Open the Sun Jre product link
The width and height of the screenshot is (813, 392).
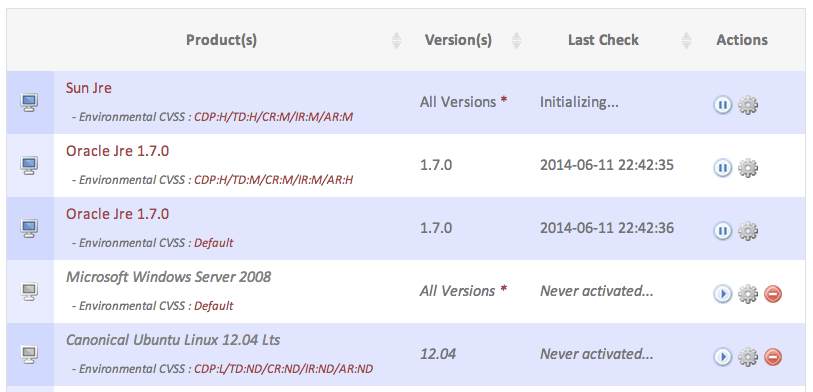pyautogui.click(x=89, y=88)
